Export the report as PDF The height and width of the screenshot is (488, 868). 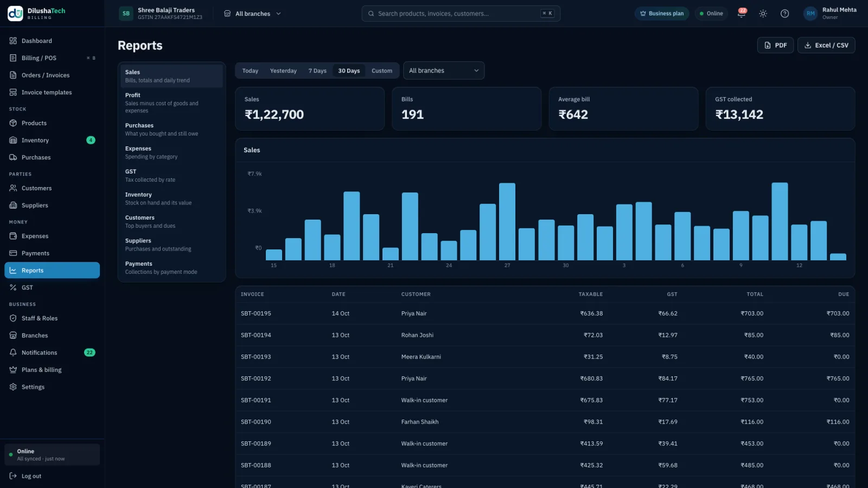tap(775, 45)
